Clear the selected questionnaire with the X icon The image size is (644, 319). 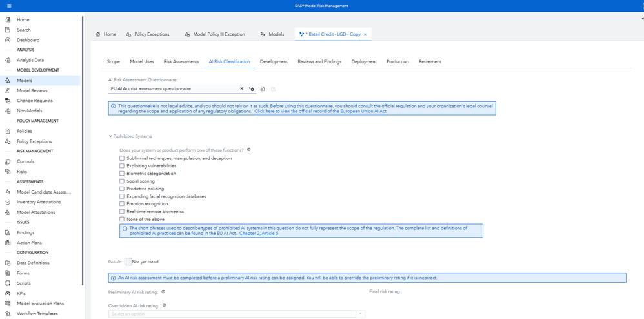(x=241, y=88)
